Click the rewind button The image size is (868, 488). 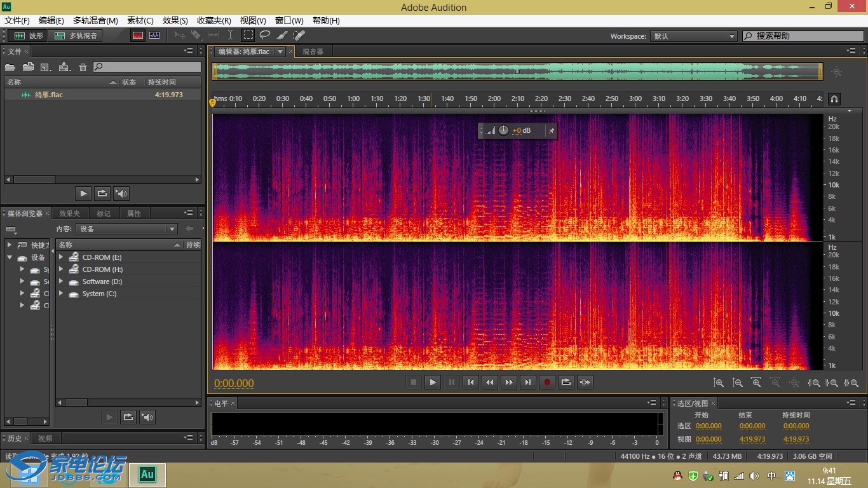pos(490,382)
